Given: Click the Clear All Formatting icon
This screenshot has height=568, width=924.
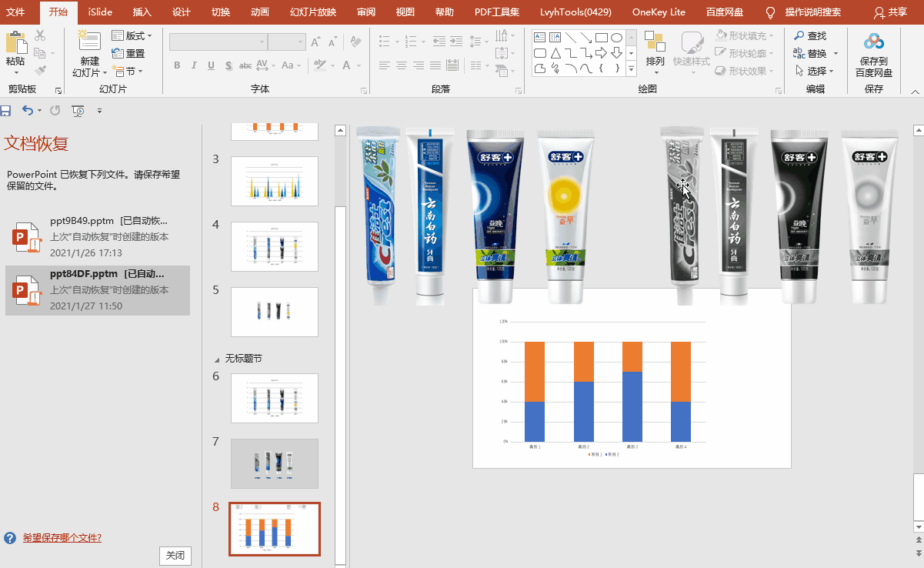Looking at the screenshot, I should pos(354,42).
